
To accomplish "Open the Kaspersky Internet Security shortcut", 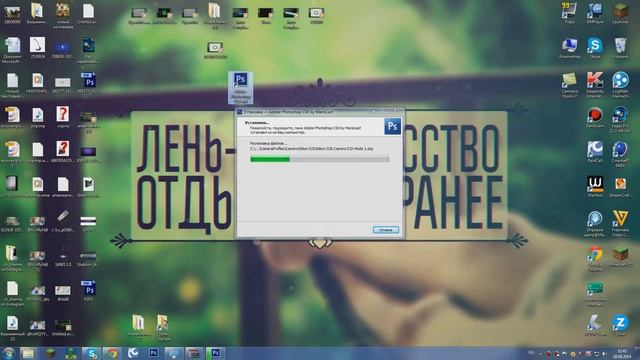I will (x=595, y=85).
